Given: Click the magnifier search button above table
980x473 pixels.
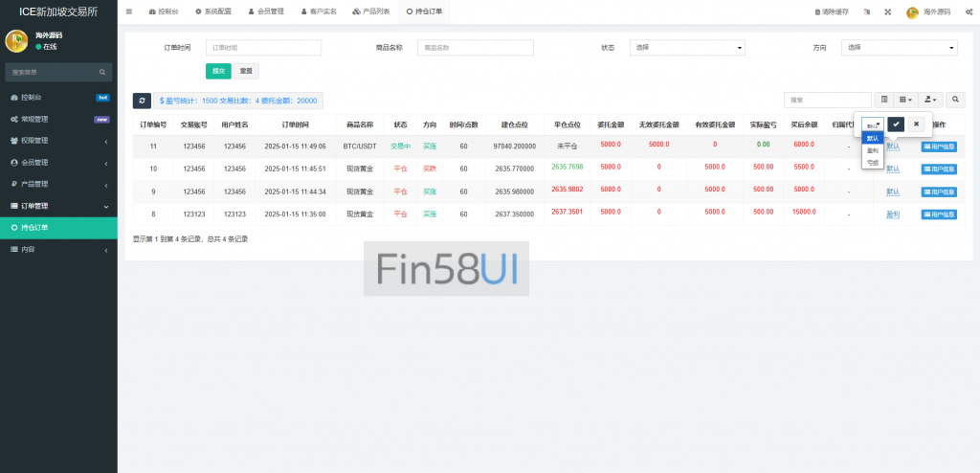Looking at the screenshot, I should click(955, 100).
